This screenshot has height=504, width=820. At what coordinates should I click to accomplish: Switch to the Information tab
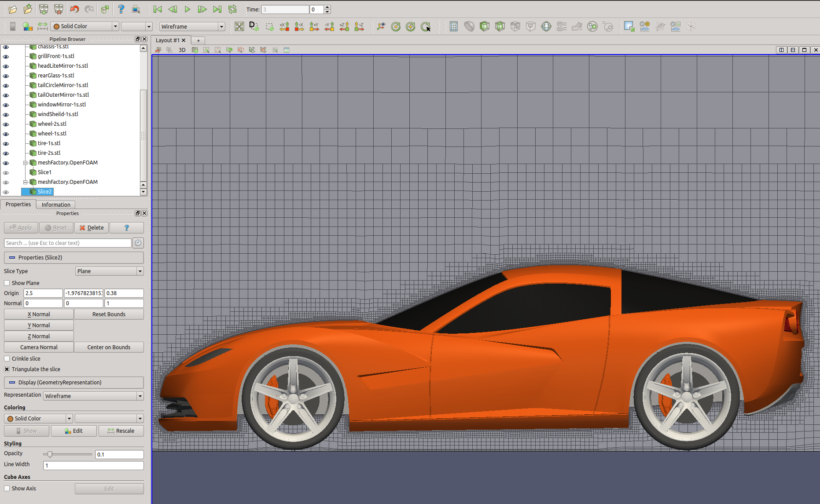[56, 205]
